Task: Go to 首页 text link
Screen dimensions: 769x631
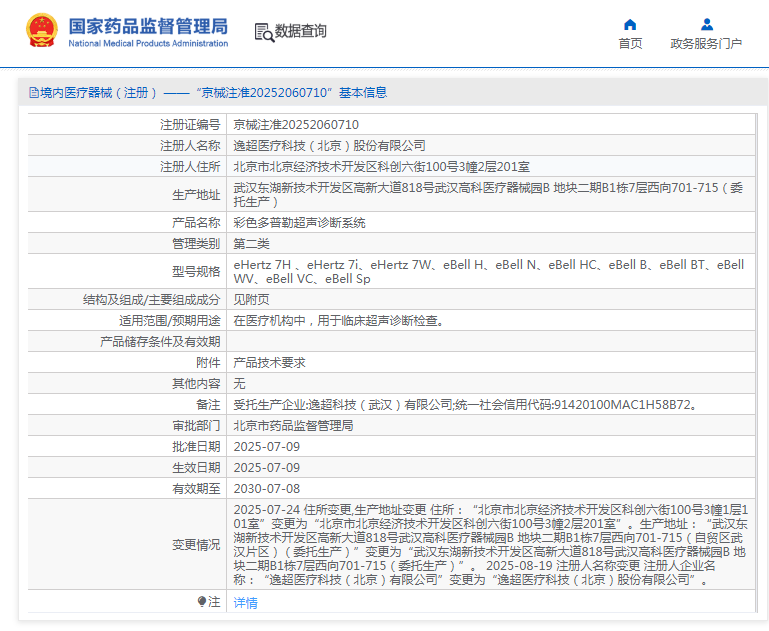Action: (630, 44)
